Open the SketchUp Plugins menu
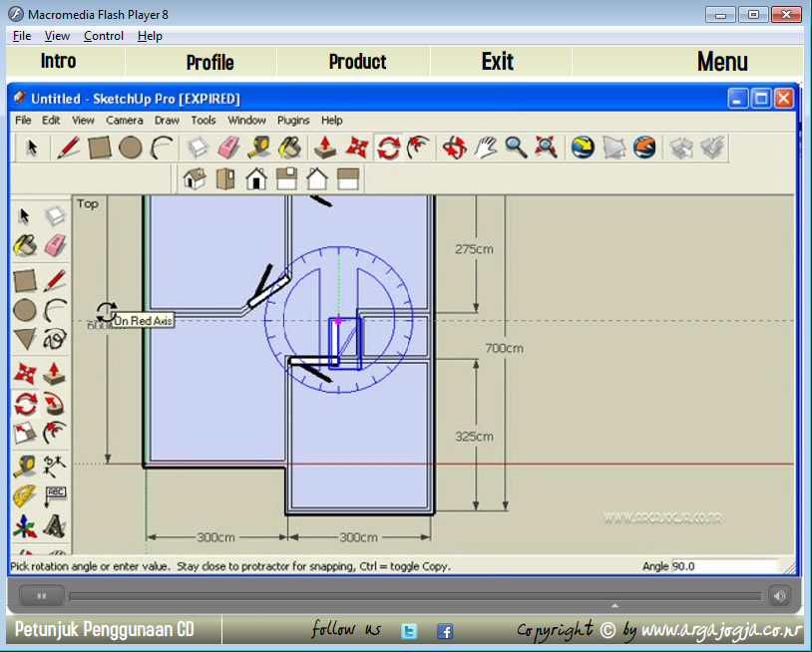Image resolution: width=812 pixels, height=652 pixels. coord(293,121)
